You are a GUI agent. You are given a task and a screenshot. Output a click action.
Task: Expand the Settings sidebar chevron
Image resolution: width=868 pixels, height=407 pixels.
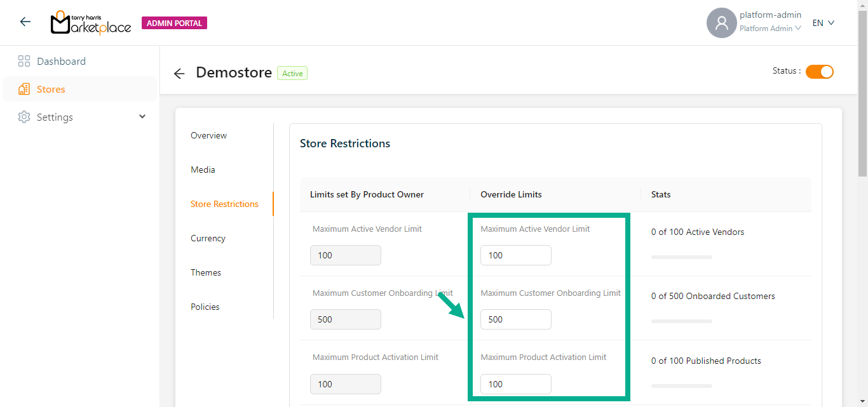142,117
